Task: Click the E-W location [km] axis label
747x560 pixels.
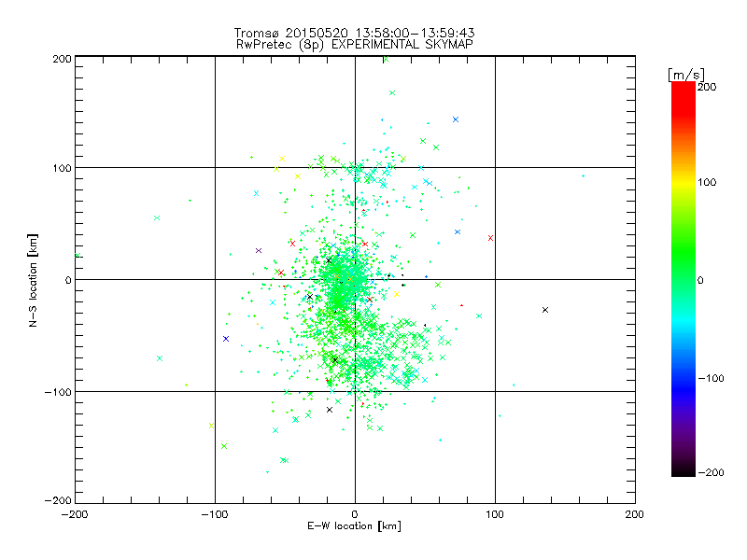Action: point(355,526)
